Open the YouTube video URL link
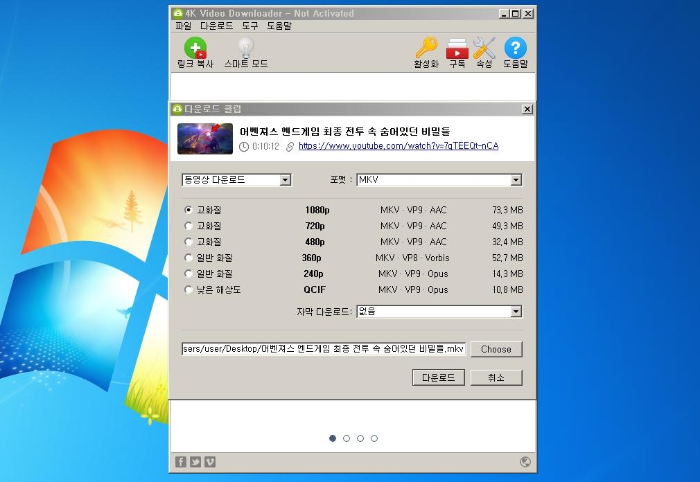 [398, 146]
